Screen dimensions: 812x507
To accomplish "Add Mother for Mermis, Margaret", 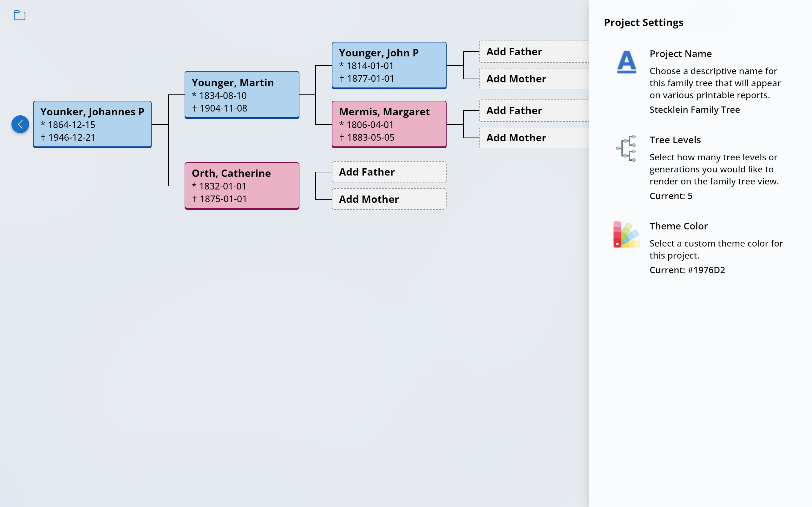I will 534,138.
